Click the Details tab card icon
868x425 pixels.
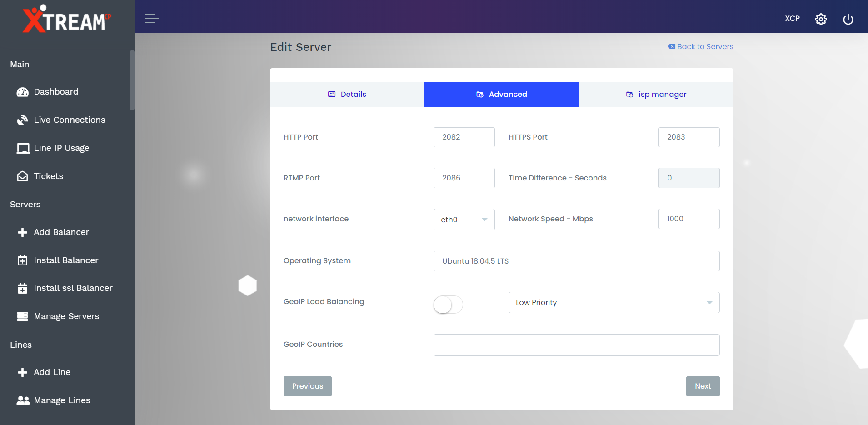tap(332, 94)
